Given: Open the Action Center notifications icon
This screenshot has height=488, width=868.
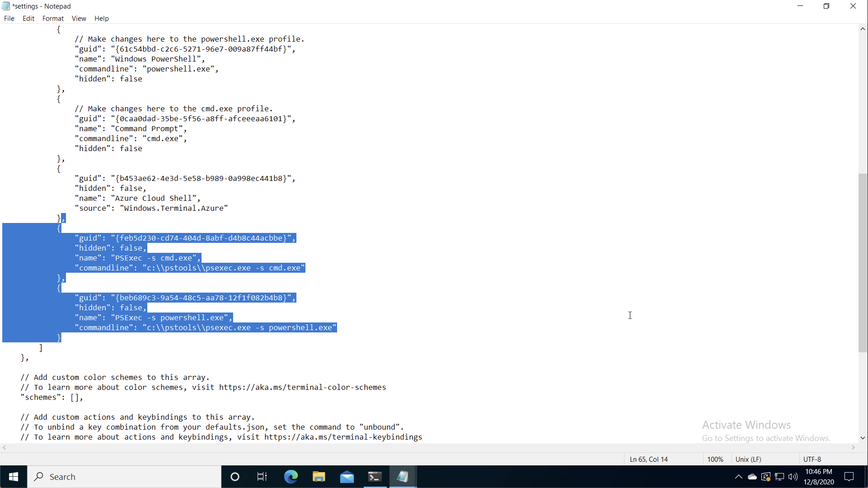Looking at the screenshot, I should coord(849,476).
